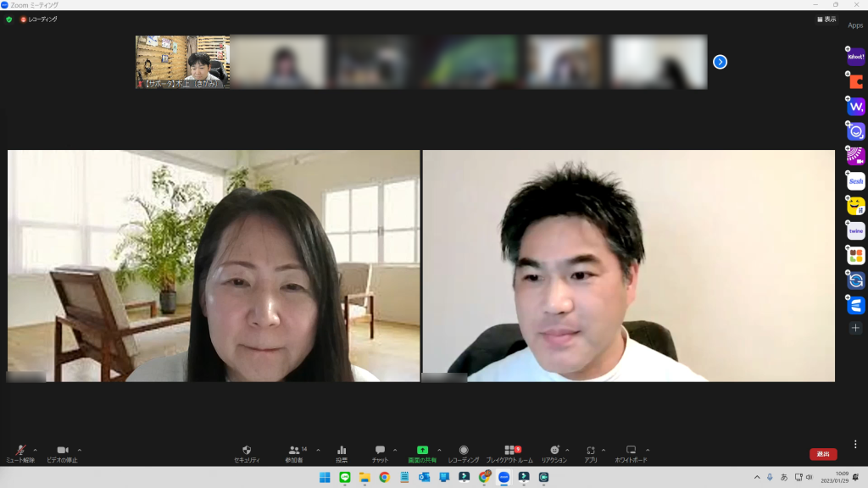The width and height of the screenshot is (868, 488).
Task: Toggle the Recording (レコーディング) button
Action: point(464,453)
